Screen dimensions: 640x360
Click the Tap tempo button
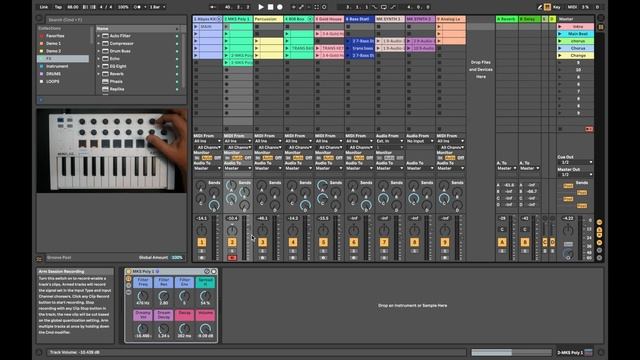[x=58, y=7]
